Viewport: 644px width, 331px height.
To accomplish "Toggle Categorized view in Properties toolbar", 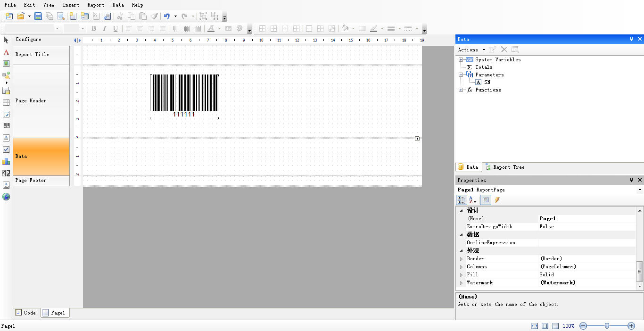I will pyautogui.click(x=462, y=200).
